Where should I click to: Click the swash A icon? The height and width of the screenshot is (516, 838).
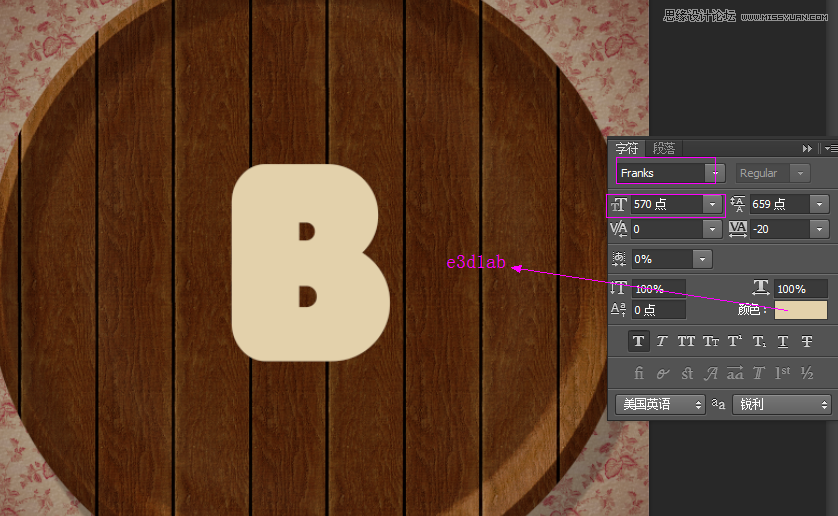pyautogui.click(x=711, y=373)
